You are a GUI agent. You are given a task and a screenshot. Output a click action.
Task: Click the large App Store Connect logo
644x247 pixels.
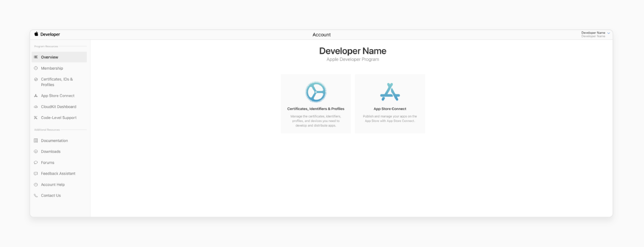click(x=390, y=92)
